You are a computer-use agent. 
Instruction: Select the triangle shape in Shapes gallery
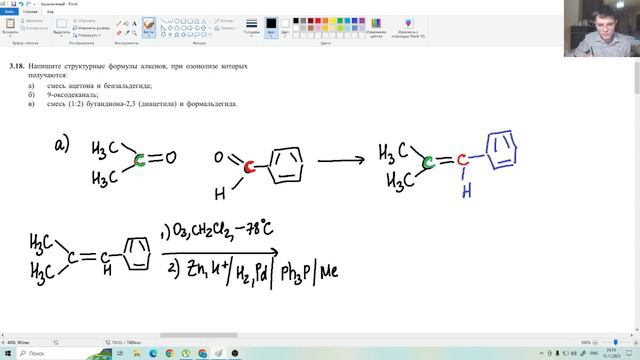[x=203, y=21]
